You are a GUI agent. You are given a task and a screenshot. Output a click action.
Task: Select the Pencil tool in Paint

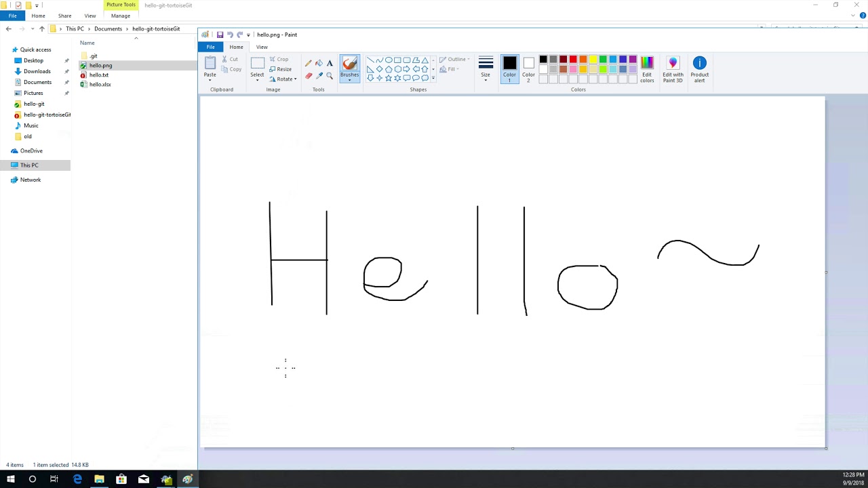point(309,63)
